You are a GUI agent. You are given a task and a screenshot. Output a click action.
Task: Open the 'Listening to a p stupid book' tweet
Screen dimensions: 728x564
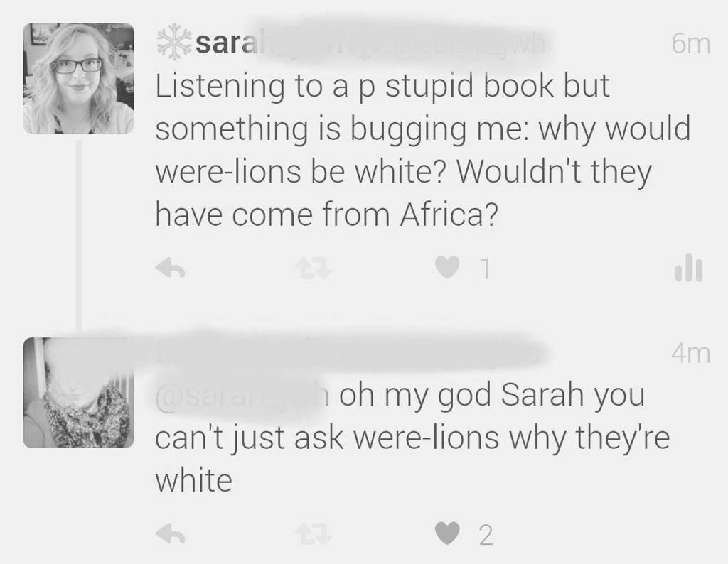tap(422, 150)
